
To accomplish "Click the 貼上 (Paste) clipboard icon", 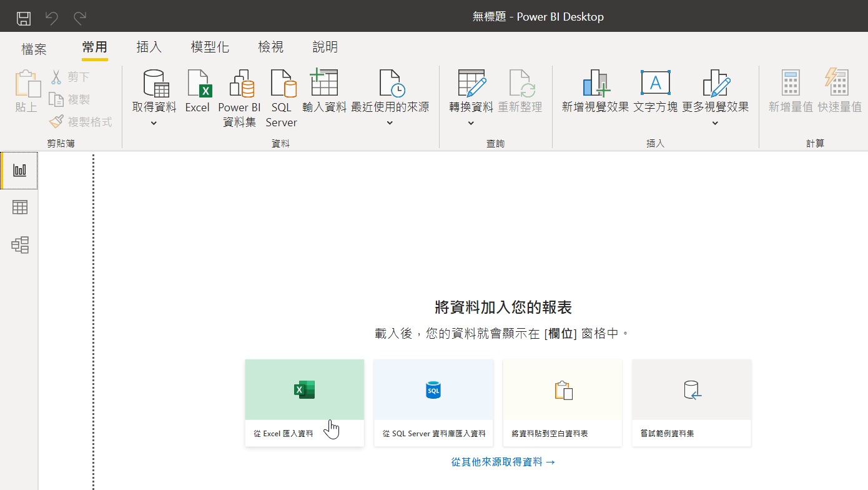I will point(27,83).
